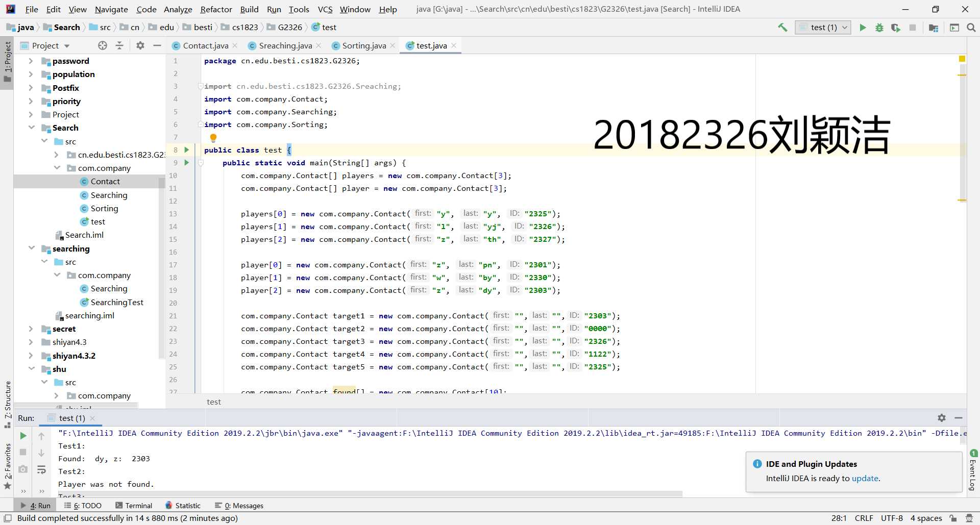980x525 pixels.
Task: Open Search Everywhere magnifier icon
Action: pyautogui.click(x=971, y=28)
